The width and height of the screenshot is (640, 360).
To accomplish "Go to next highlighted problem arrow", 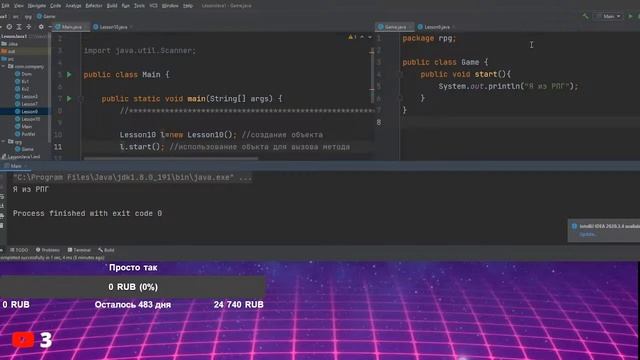I will 370,37.
